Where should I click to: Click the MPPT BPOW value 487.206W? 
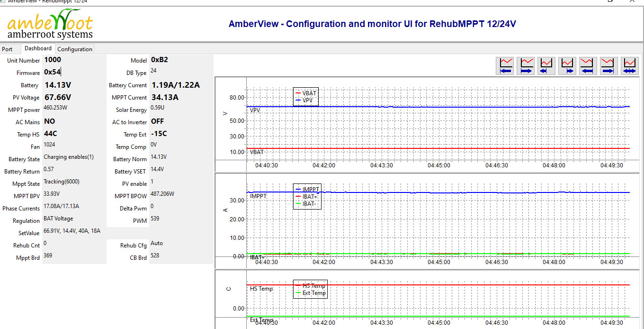(162, 194)
